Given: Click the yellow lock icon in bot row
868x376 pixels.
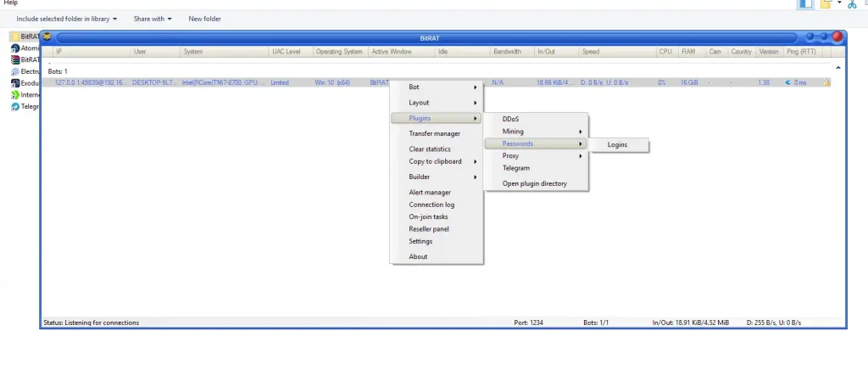Looking at the screenshot, I should [x=826, y=82].
